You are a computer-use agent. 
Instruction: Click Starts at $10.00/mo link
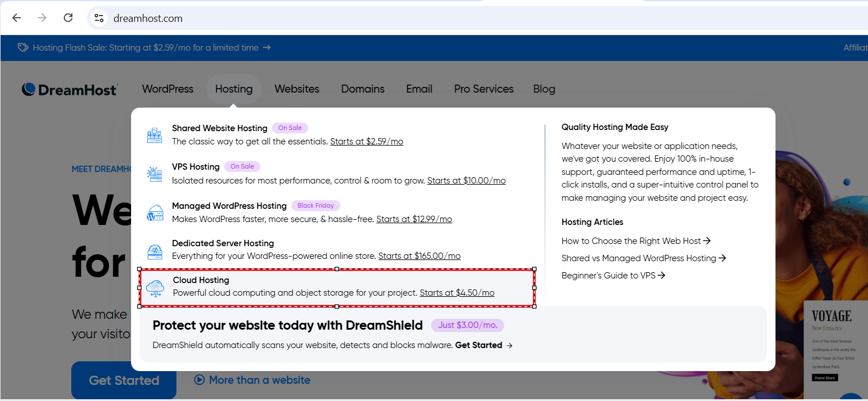click(x=466, y=181)
